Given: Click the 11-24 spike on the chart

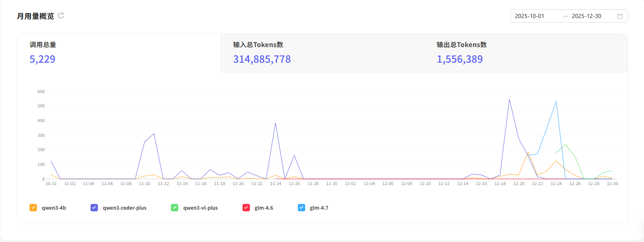Looking at the screenshot, I should tap(275, 123).
